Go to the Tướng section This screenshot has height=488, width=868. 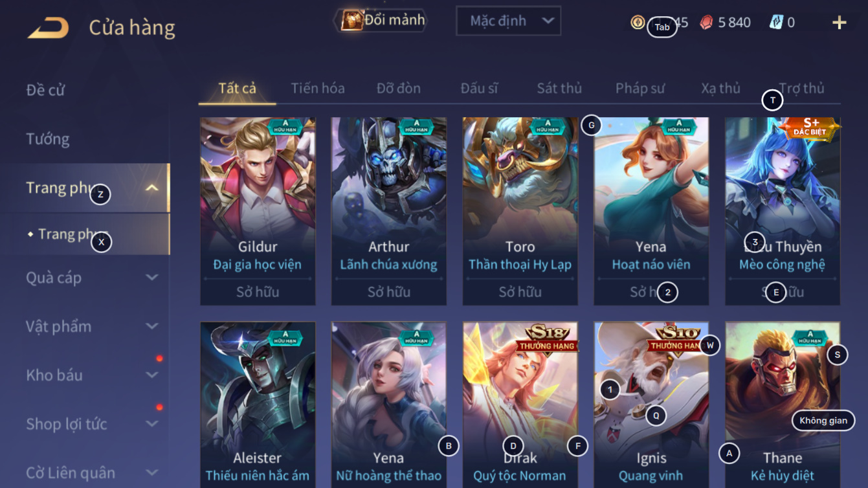coord(48,139)
